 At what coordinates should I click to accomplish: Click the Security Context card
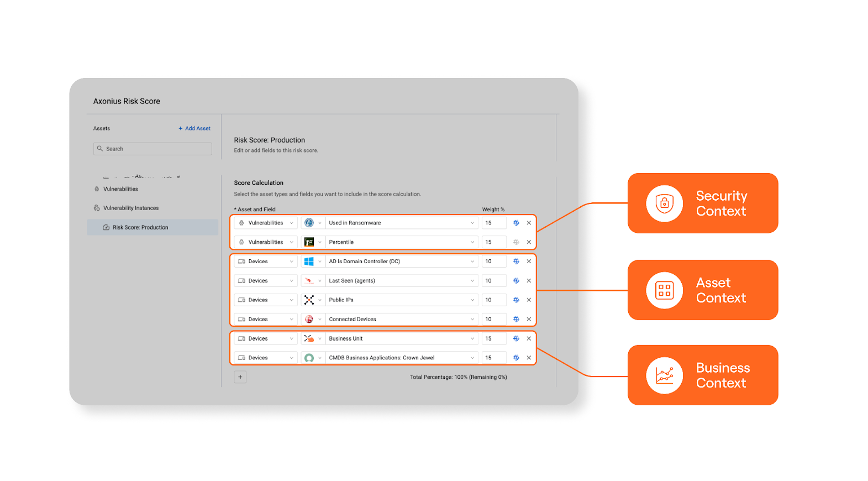pyautogui.click(x=703, y=203)
